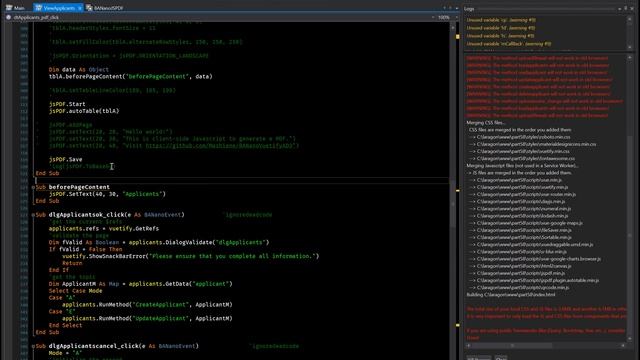The image size is (640, 360).
Task: Click the "Select Case Mode" line
Action: point(76,291)
